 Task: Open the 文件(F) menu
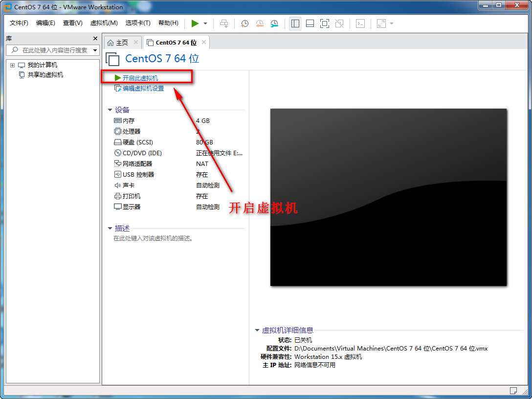click(x=19, y=23)
